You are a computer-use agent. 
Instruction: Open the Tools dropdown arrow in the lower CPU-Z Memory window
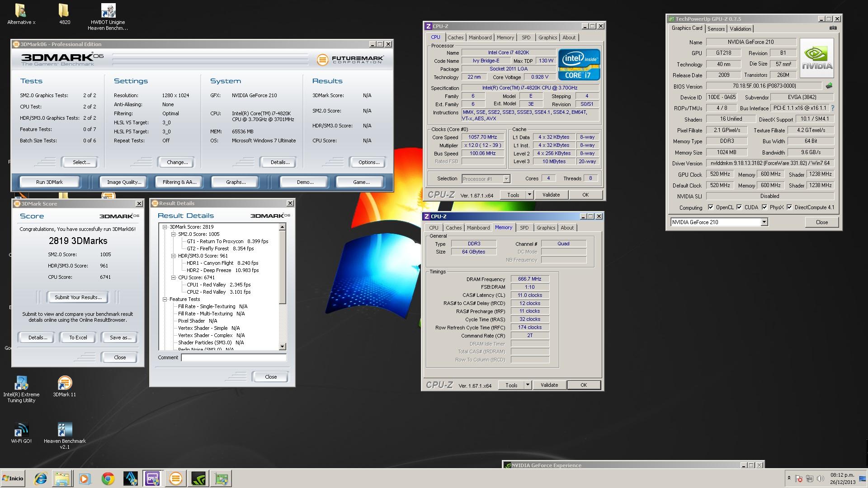tap(527, 385)
